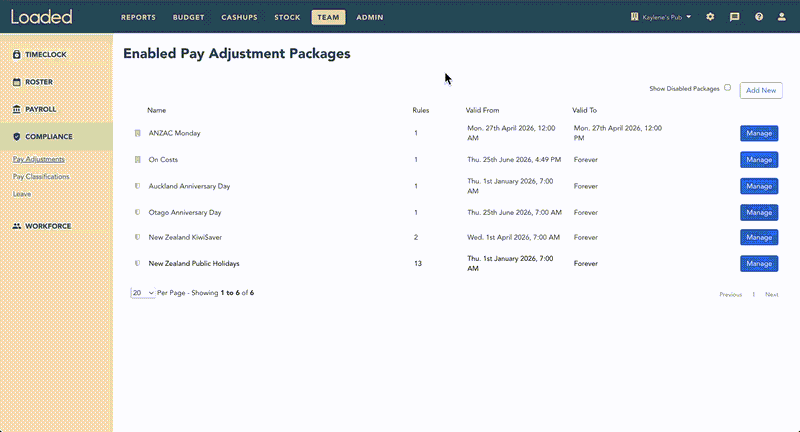This screenshot has height=432, width=800.
Task: Open the Budget menu
Action: 188,17
